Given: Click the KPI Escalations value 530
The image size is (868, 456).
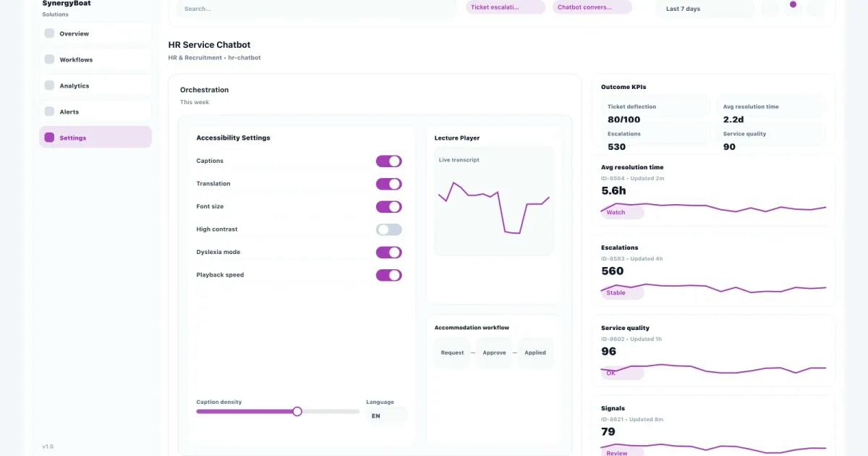Looking at the screenshot, I should pos(616,147).
